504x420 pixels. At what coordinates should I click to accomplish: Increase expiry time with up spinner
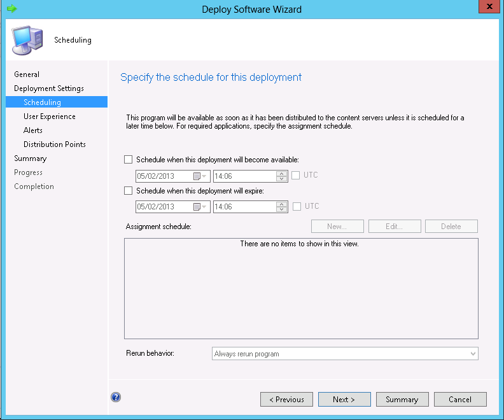pos(281,204)
